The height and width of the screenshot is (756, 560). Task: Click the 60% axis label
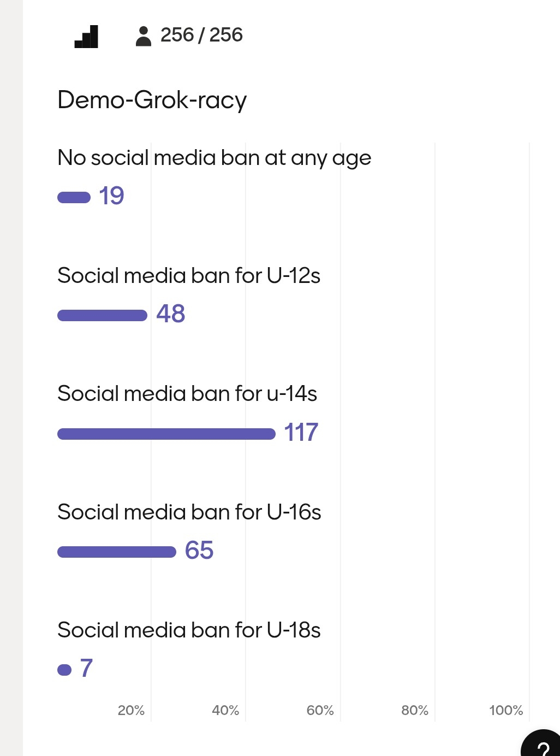[x=320, y=711]
